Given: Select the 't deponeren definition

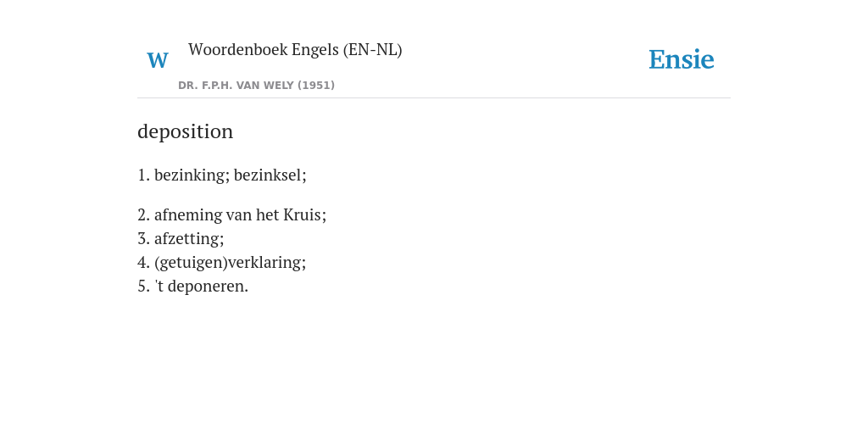Looking at the screenshot, I should pos(202,287).
